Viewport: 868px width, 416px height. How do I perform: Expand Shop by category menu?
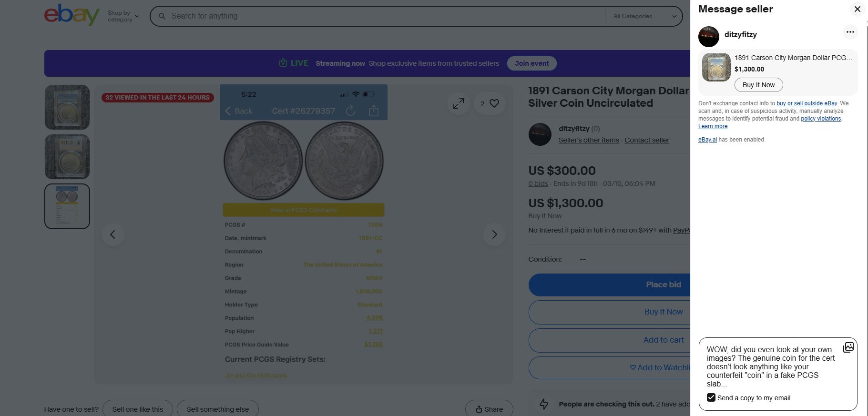tap(123, 16)
